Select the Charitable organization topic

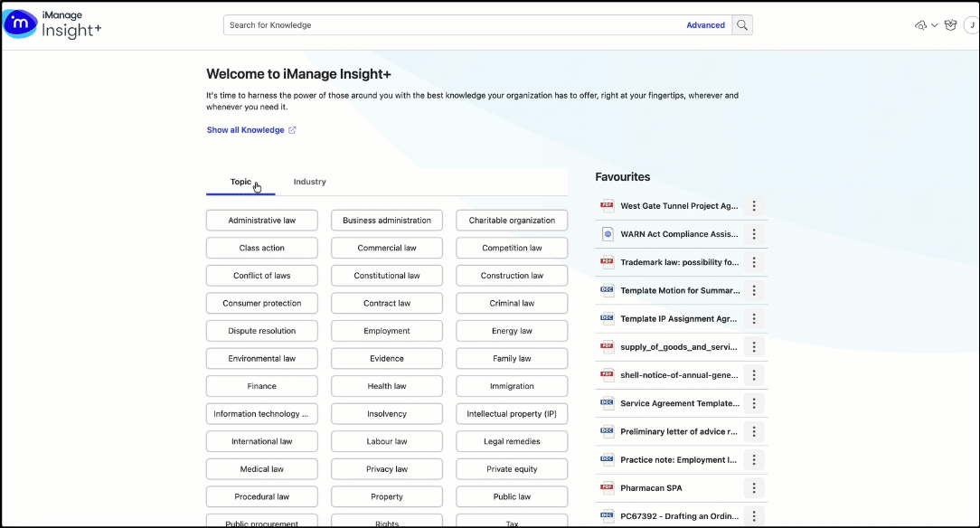[x=512, y=220]
